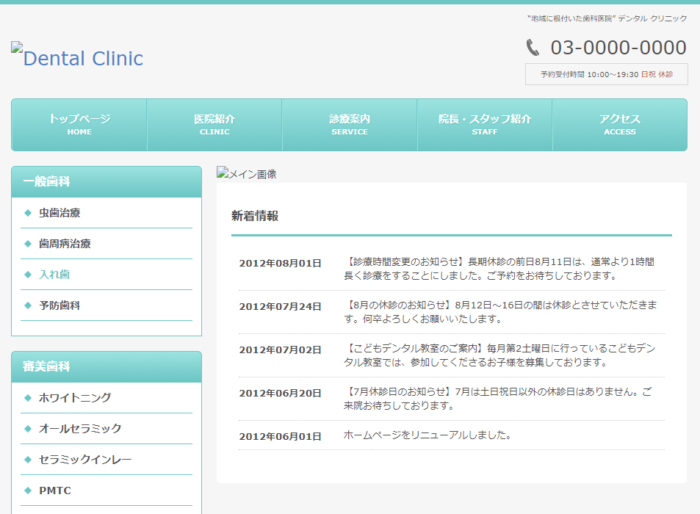The image size is (700, 514).
Task: Click the phone number 03-0000-0000
Action: tap(618, 47)
